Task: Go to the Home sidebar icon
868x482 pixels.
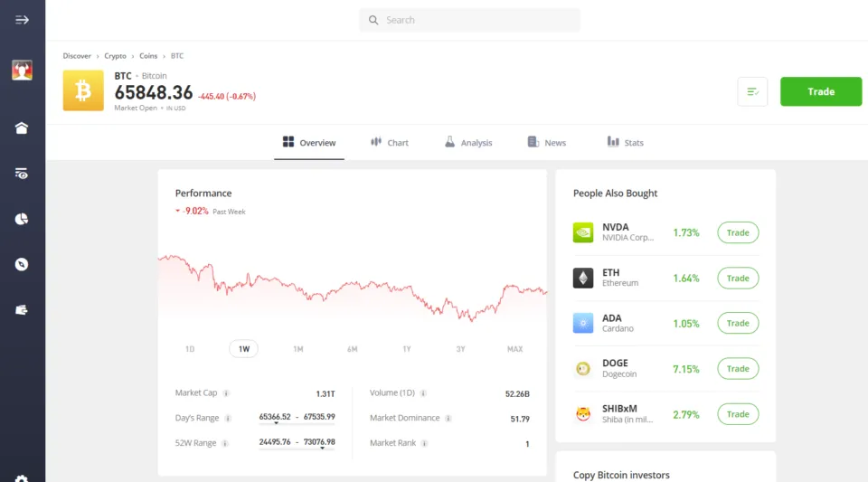Action: click(22, 128)
